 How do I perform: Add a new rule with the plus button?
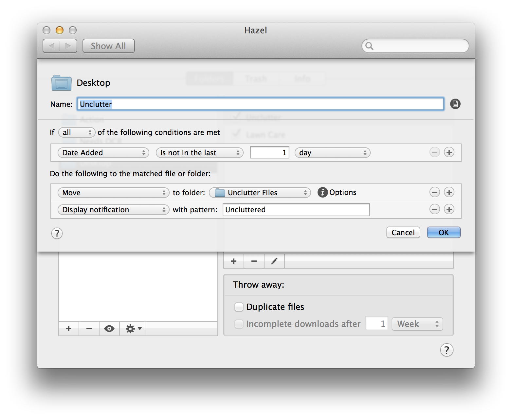click(234, 261)
